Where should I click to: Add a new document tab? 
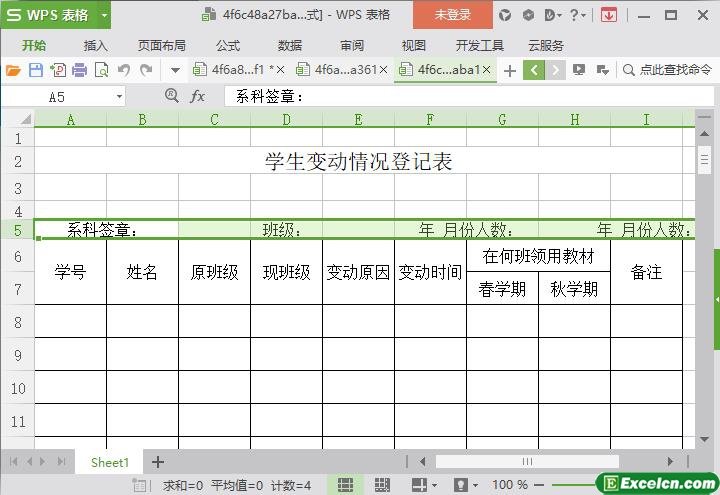tap(510, 71)
